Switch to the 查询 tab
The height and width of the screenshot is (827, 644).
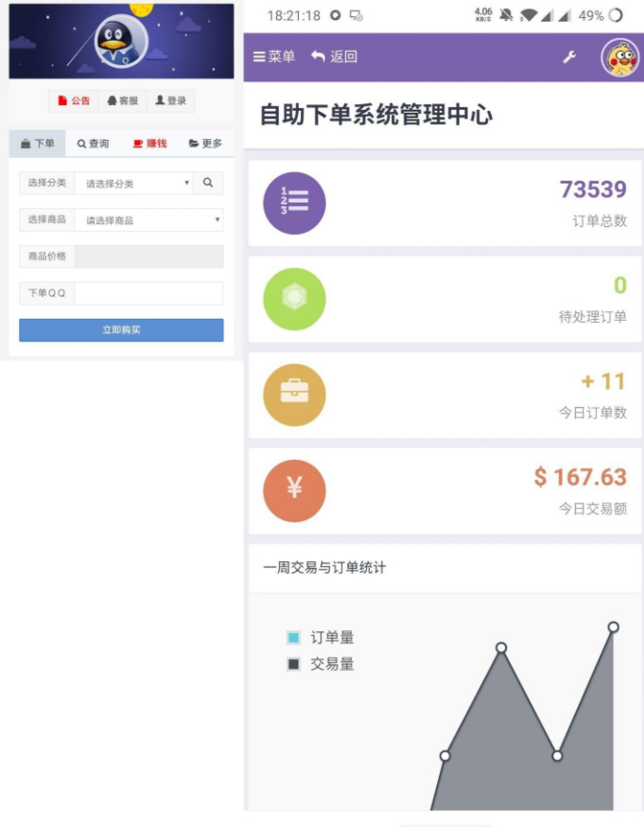point(94,144)
